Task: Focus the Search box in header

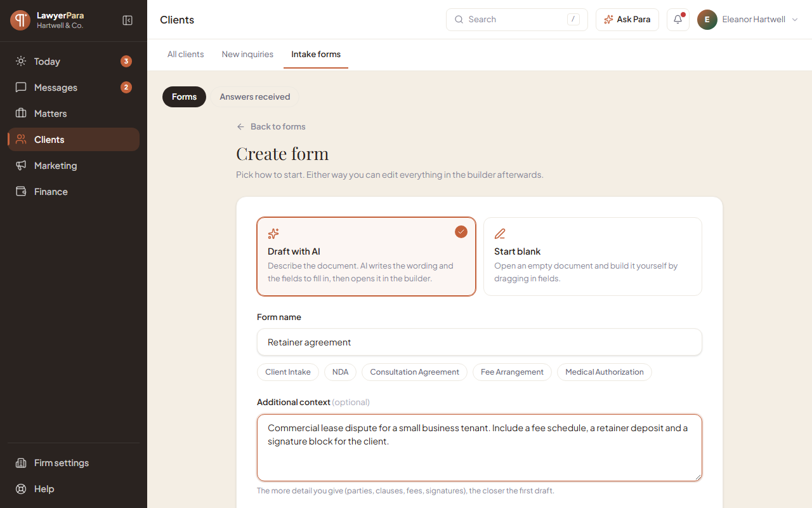Action: pos(517,20)
